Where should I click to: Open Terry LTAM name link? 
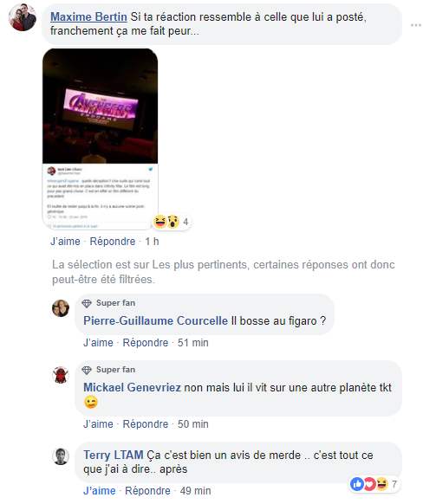tap(114, 455)
